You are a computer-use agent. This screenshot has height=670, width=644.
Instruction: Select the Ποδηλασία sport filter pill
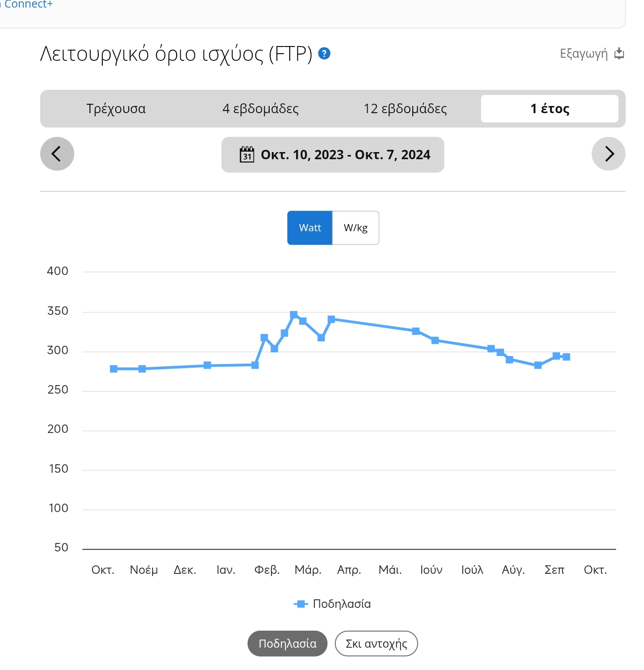(288, 644)
